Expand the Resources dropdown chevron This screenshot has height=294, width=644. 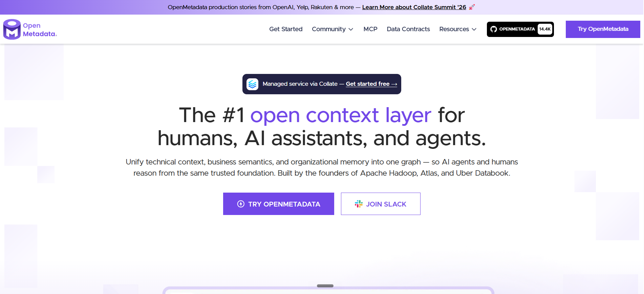474,30
